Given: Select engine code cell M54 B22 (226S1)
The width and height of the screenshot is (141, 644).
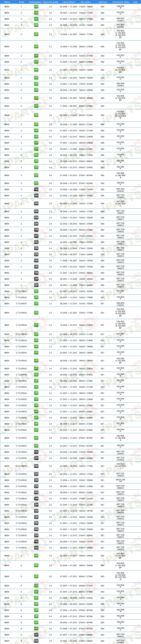Looking at the screenshot, I should click(x=120, y=19).
